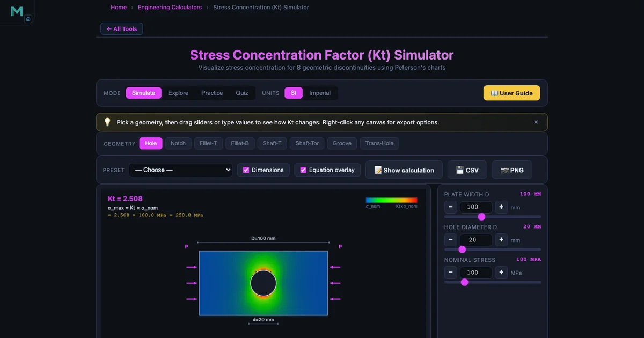The height and width of the screenshot is (338, 644).
Task: Select SI units
Action: [293, 93]
